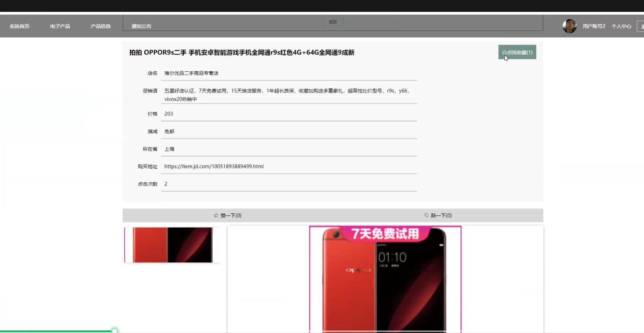Open the 产品信息 nav item
This screenshot has height=333, width=644.
(101, 26)
